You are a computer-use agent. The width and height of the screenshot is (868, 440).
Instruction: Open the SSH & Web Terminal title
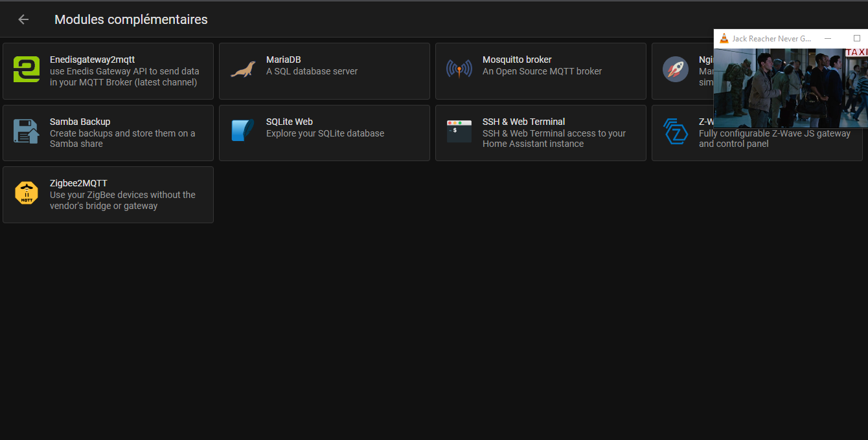click(523, 122)
